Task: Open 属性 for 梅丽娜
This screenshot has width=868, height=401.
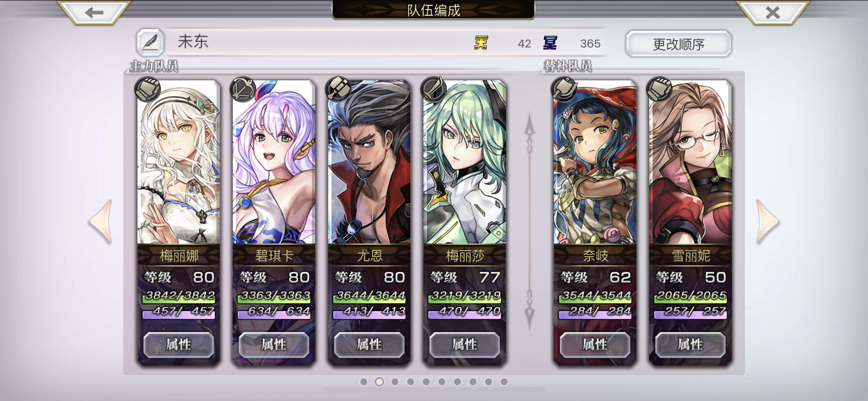Action: pos(179,345)
